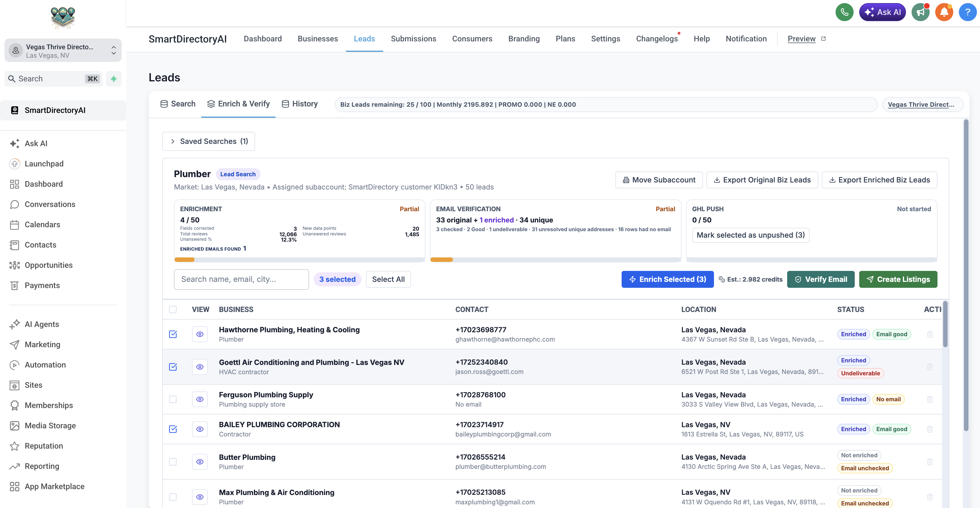The height and width of the screenshot is (508, 980).
Task: Switch to the Businesses tab
Action: (318, 39)
